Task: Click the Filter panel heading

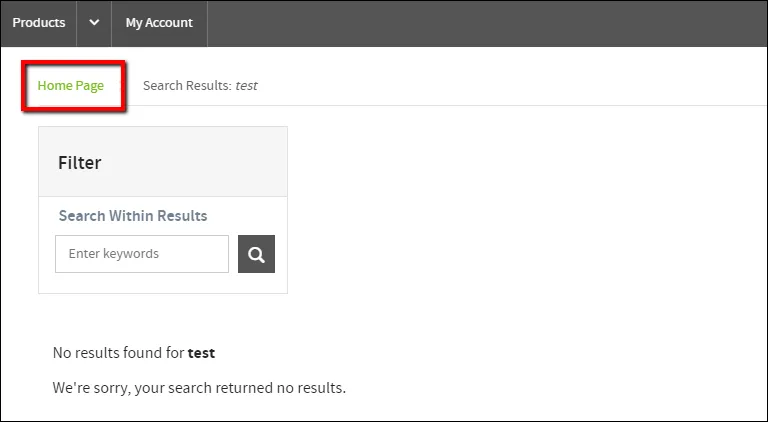Action: (79, 163)
